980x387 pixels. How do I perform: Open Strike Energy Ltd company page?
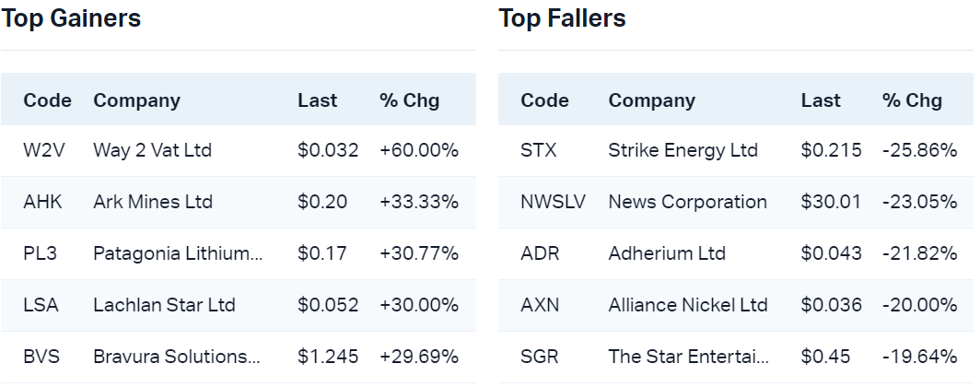(x=682, y=149)
